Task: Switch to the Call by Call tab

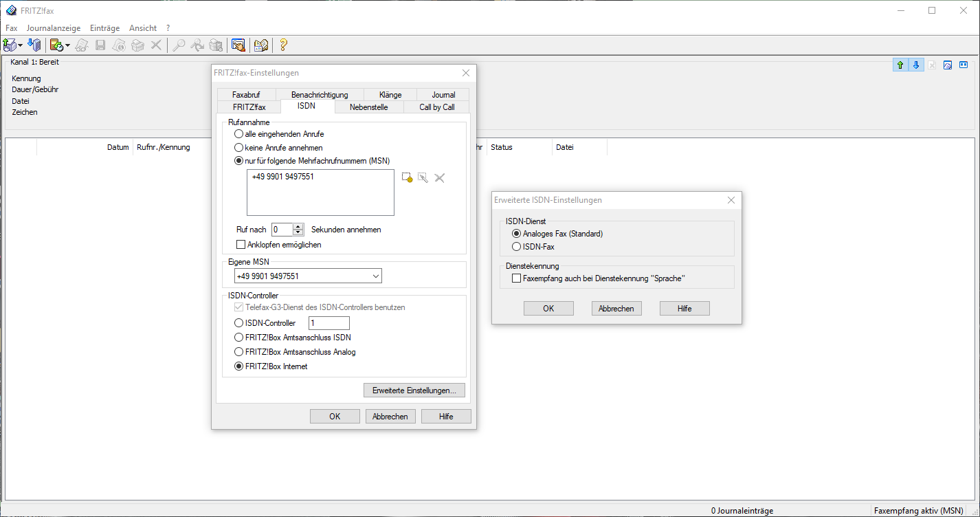Action: point(437,107)
